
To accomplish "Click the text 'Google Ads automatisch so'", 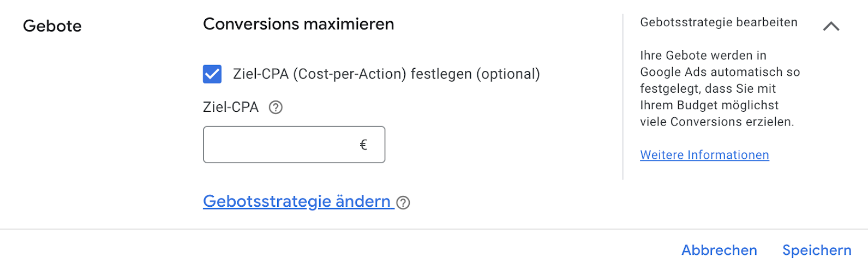I will point(720,72).
